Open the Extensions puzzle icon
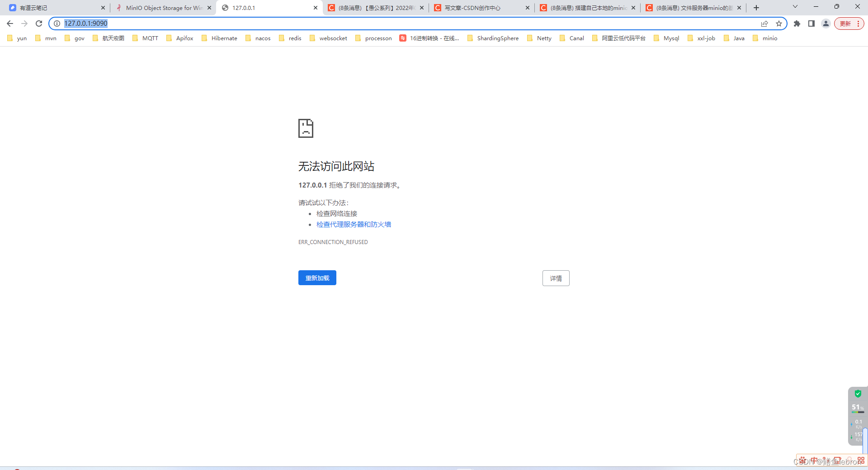This screenshot has height=470, width=868. (797, 23)
